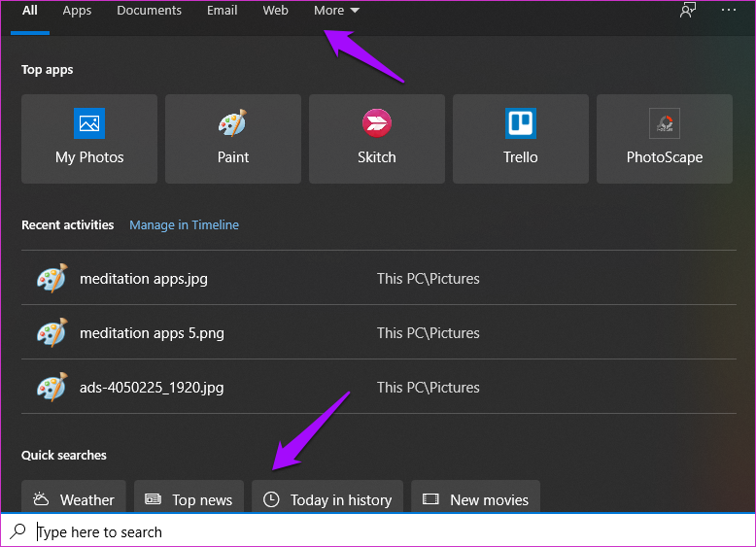Switch to the Documents tab
Image resolution: width=756 pixels, height=547 pixels.
[x=149, y=11]
